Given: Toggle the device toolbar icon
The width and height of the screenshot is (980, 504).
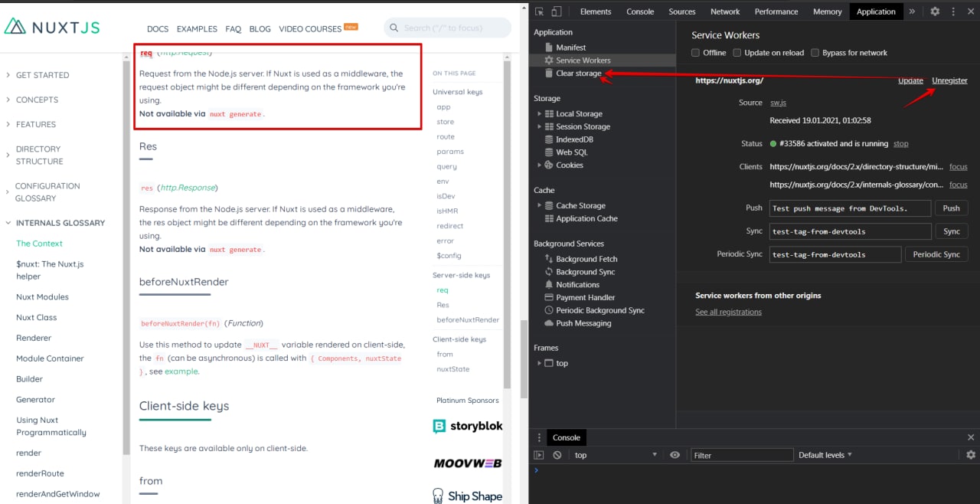Looking at the screenshot, I should [557, 11].
